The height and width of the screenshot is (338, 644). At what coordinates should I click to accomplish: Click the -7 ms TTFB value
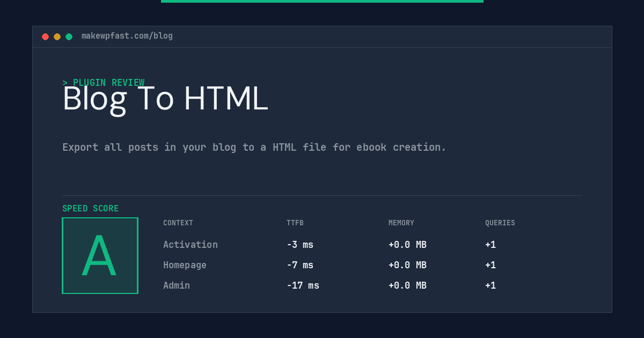(x=300, y=265)
